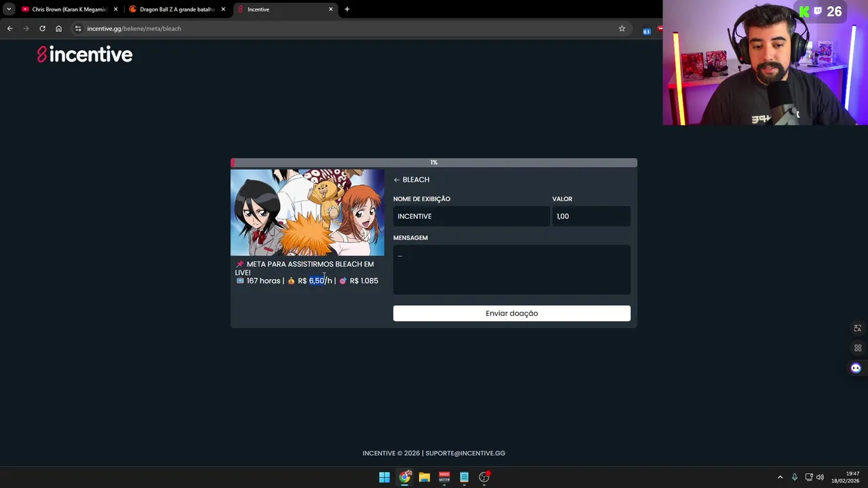Open OBS Studio from the taskbar

tap(484, 477)
